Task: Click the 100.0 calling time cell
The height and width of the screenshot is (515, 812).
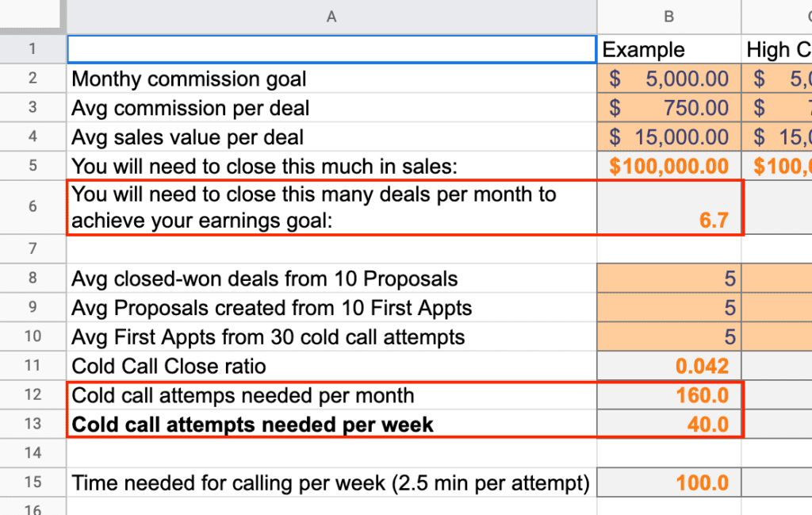Action: pyautogui.click(x=669, y=482)
